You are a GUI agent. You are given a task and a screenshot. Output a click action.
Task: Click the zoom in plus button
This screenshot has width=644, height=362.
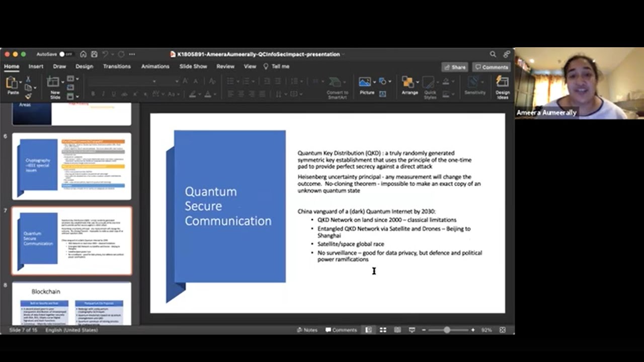coord(472,330)
